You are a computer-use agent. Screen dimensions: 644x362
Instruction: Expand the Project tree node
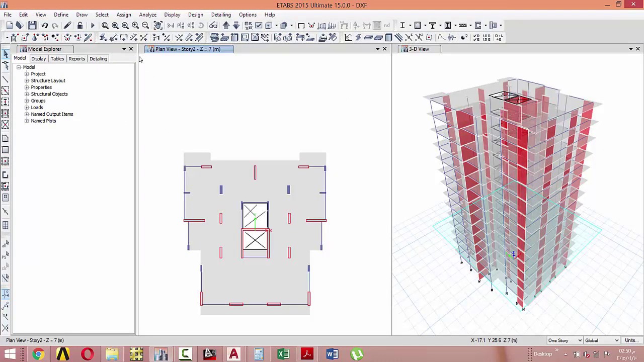(x=27, y=74)
